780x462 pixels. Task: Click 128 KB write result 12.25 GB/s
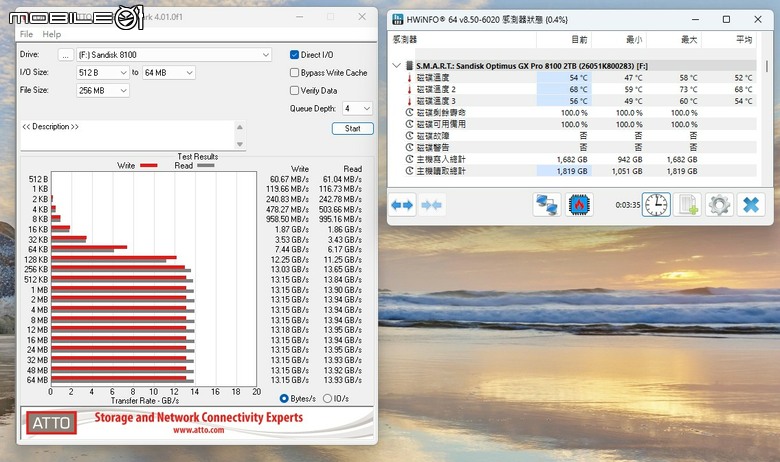[x=290, y=260]
